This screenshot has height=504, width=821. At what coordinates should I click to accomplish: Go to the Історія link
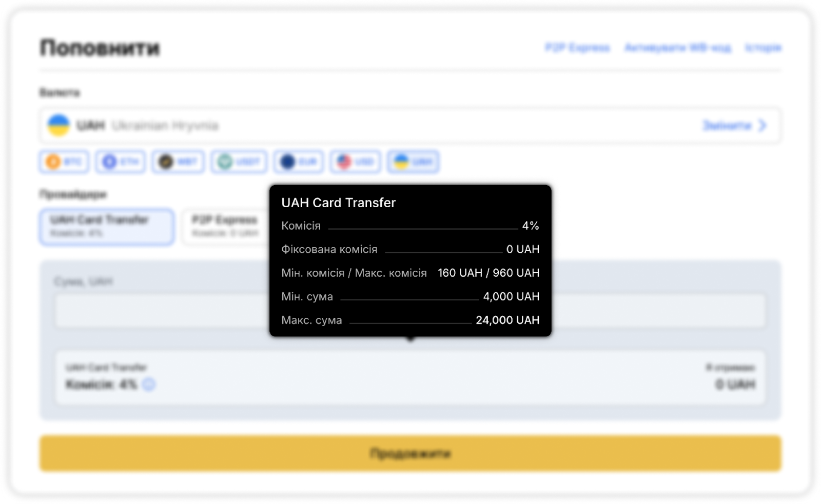tap(763, 48)
